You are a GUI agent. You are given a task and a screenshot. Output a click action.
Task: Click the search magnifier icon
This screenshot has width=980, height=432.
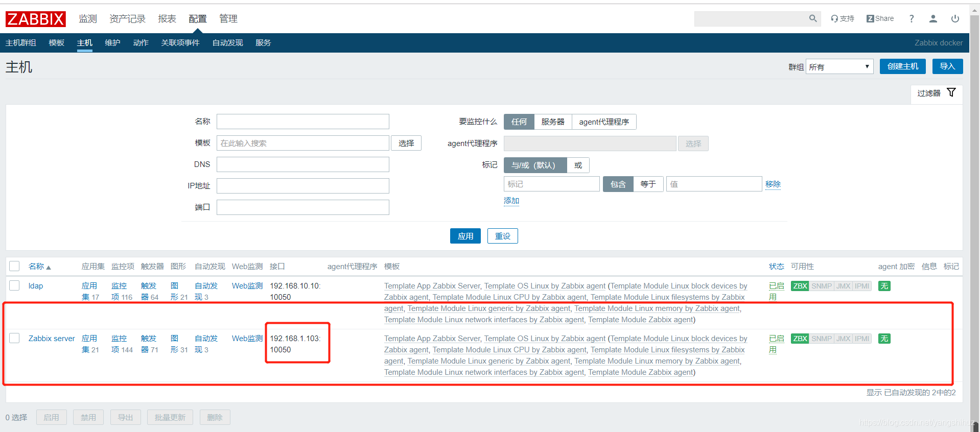[813, 18]
